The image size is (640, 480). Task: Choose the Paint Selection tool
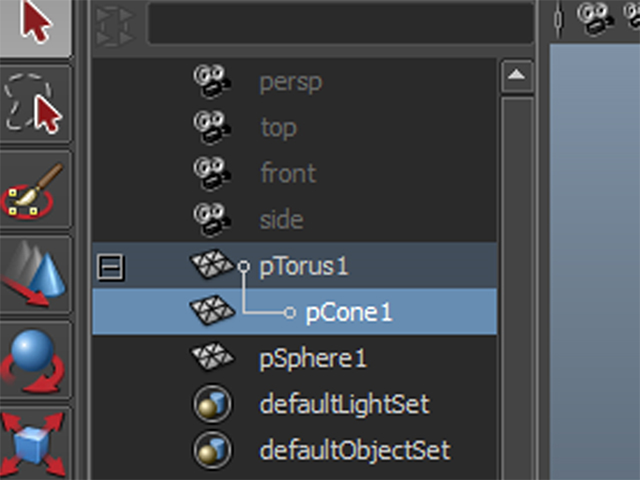pyautogui.click(x=35, y=190)
